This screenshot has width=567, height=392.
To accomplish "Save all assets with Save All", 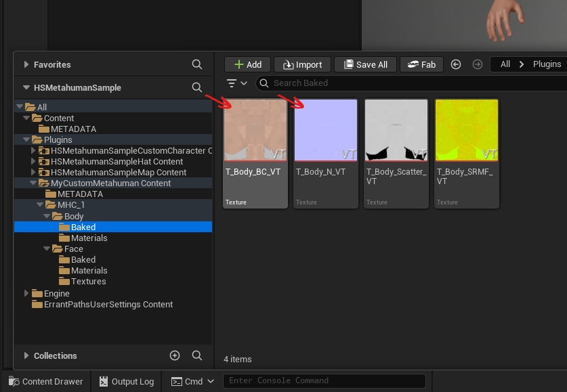I will point(365,65).
